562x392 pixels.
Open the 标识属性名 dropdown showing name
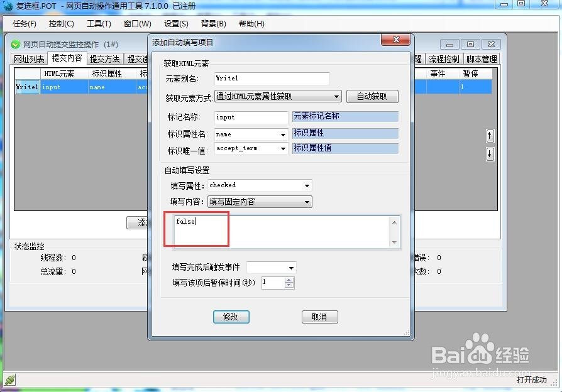click(x=282, y=134)
